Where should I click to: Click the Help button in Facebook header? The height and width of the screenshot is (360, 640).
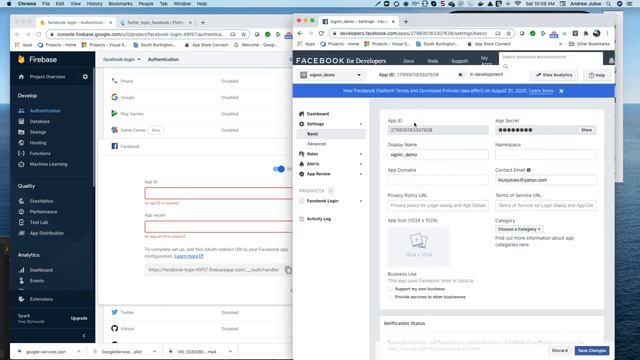coord(597,75)
